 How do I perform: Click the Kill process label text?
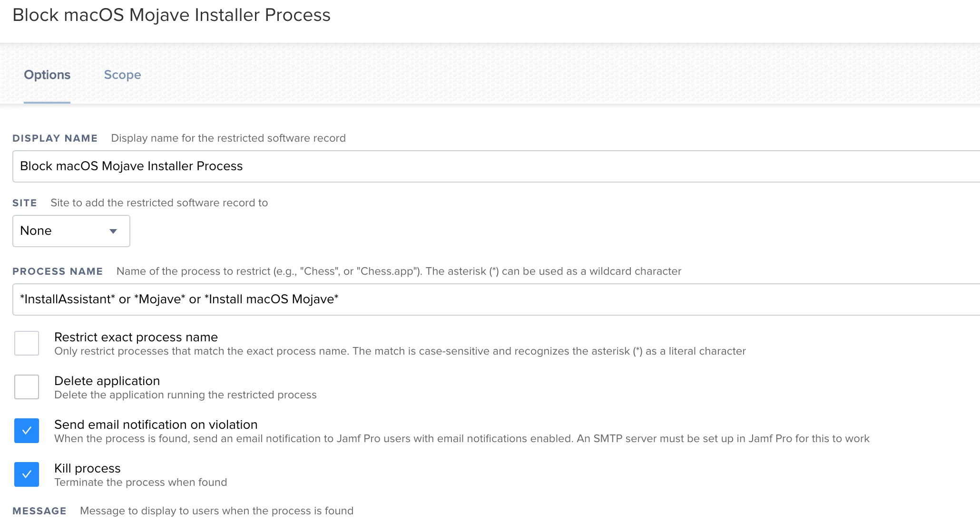pyautogui.click(x=88, y=468)
